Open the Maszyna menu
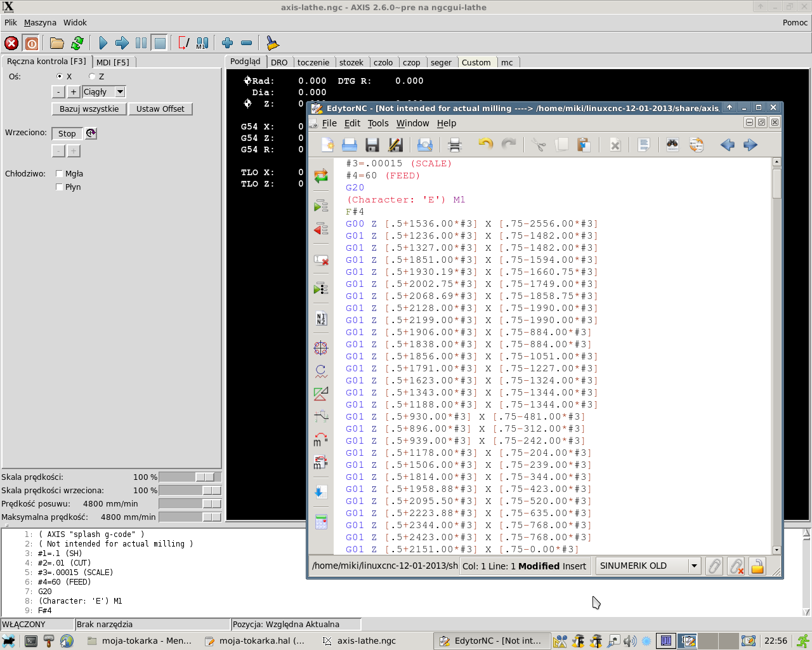The height and width of the screenshot is (650, 812). tap(40, 22)
